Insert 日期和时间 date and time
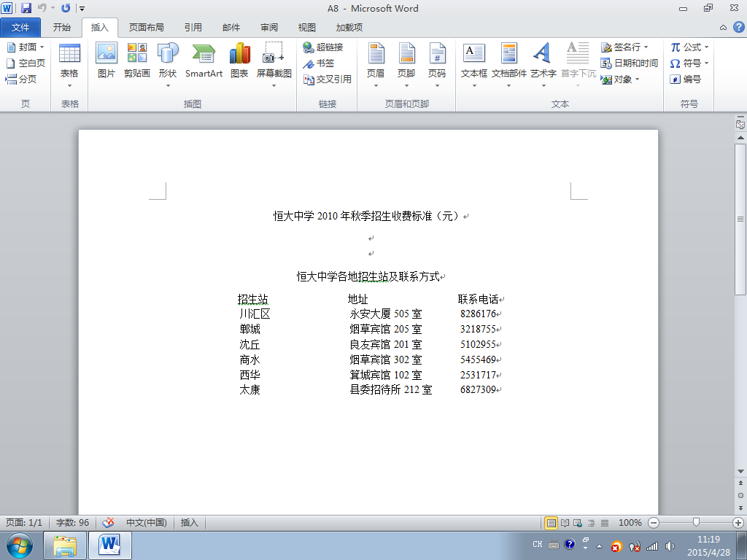Screen dimensions: 747x560 point(630,63)
